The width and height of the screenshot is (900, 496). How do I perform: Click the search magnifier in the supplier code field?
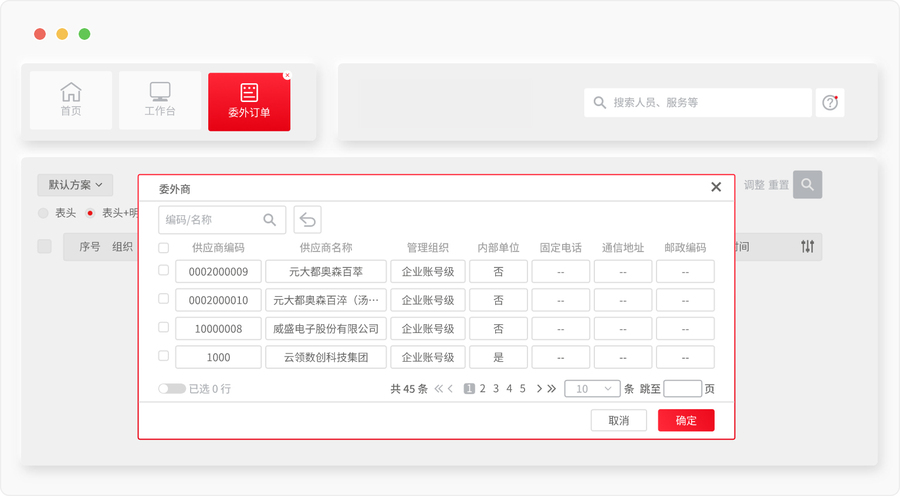point(270,220)
